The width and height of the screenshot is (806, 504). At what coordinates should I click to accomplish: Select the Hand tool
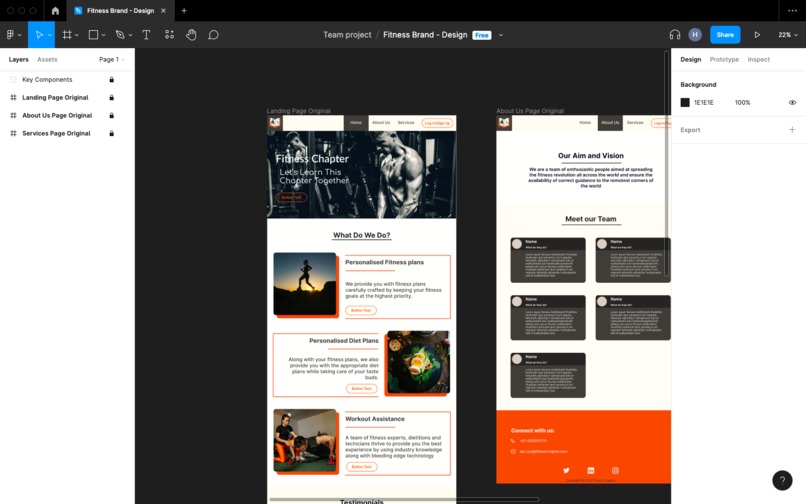(x=191, y=34)
